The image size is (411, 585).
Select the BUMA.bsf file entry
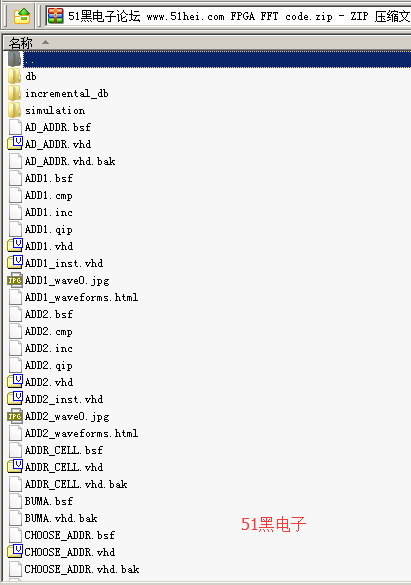point(48,501)
